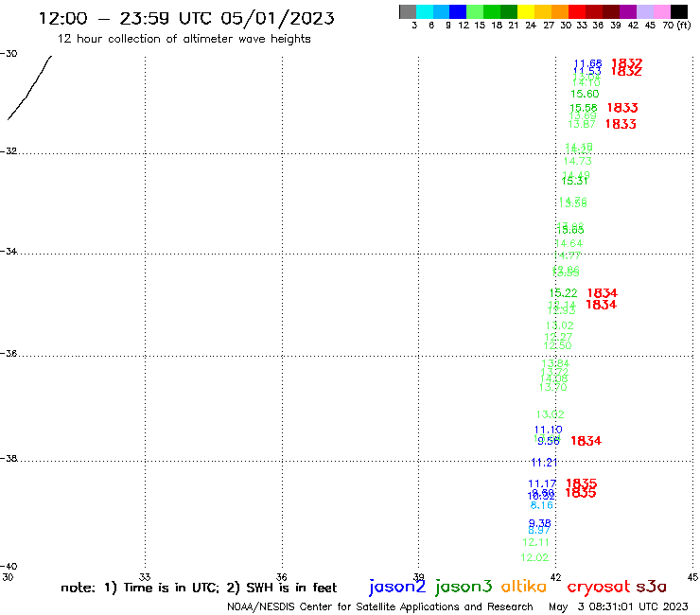This screenshot has height=615, width=700.
Task: Click the 1833 time label beside 13.87
Action: point(621,124)
